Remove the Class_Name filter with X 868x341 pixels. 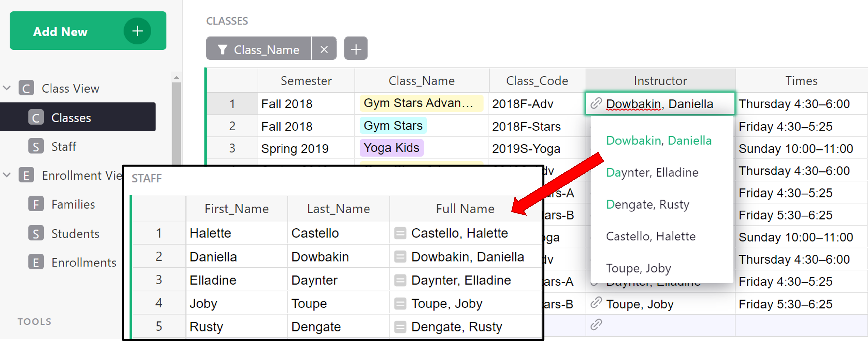pyautogui.click(x=324, y=49)
